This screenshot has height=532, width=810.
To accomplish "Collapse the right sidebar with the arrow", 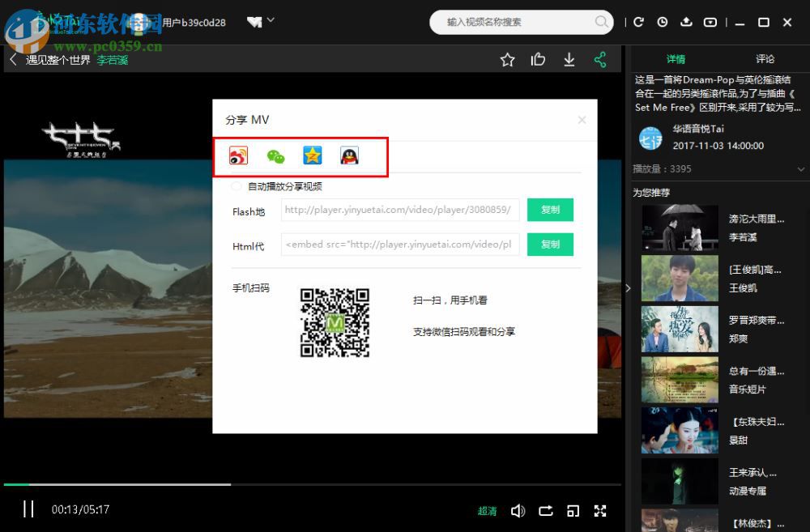I will (628, 287).
